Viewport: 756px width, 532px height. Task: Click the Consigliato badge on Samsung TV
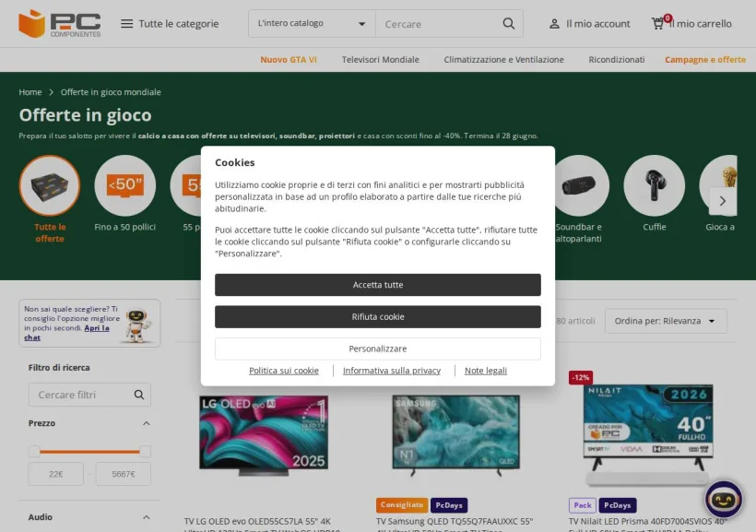(402, 505)
